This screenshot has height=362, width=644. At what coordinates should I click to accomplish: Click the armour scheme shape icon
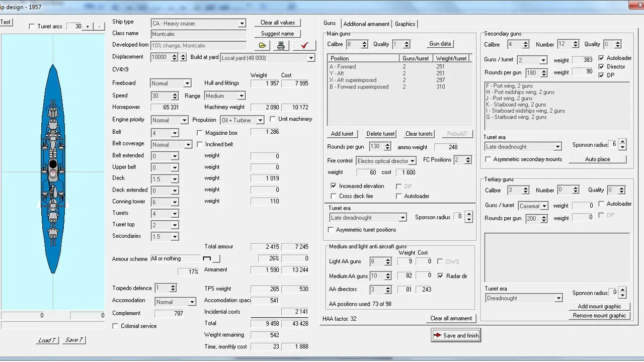coord(208,258)
